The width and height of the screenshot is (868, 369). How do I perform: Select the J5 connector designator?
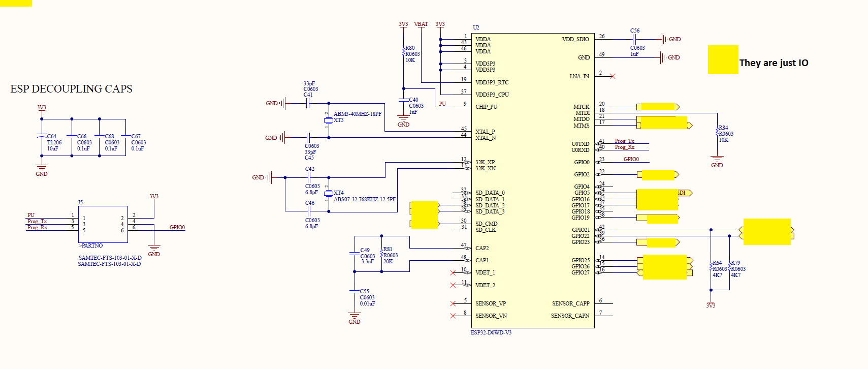pos(80,202)
